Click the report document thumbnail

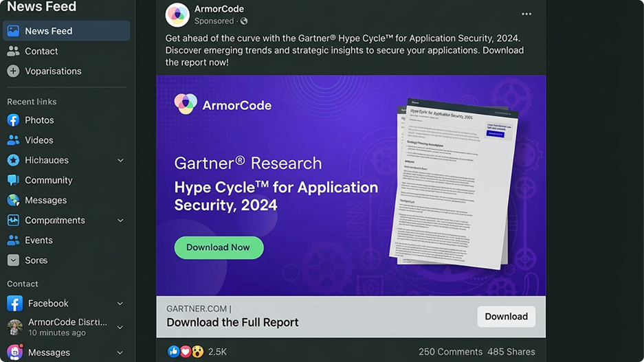coord(454,184)
